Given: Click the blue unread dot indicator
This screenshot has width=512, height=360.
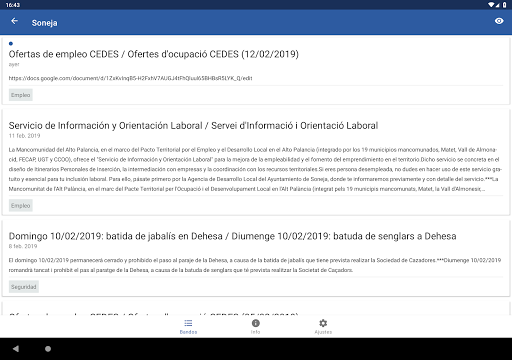Looking at the screenshot, I should [11, 43].
